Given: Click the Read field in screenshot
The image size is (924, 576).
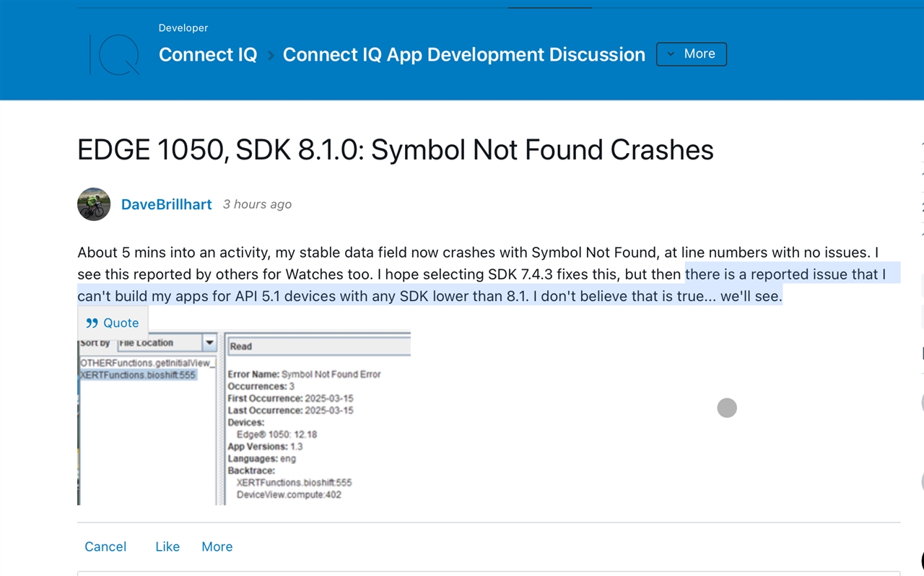Looking at the screenshot, I should (319, 346).
